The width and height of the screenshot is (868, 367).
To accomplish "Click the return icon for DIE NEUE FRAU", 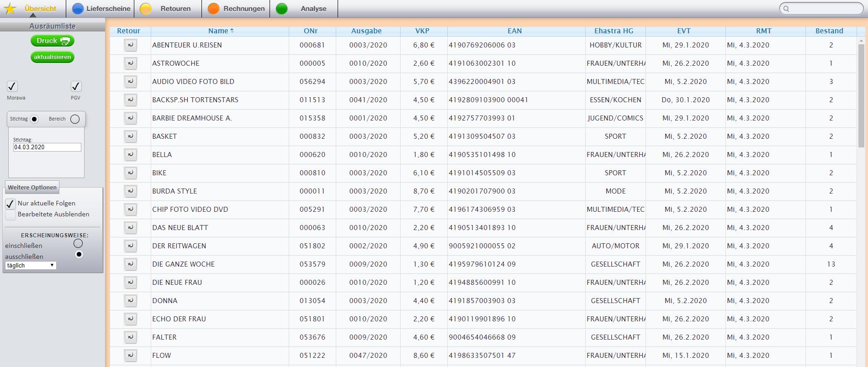I will [x=131, y=283].
